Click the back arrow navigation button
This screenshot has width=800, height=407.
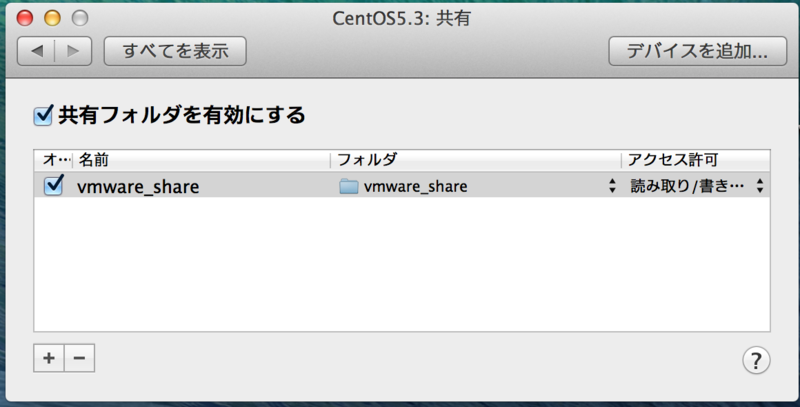pos(36,51)
